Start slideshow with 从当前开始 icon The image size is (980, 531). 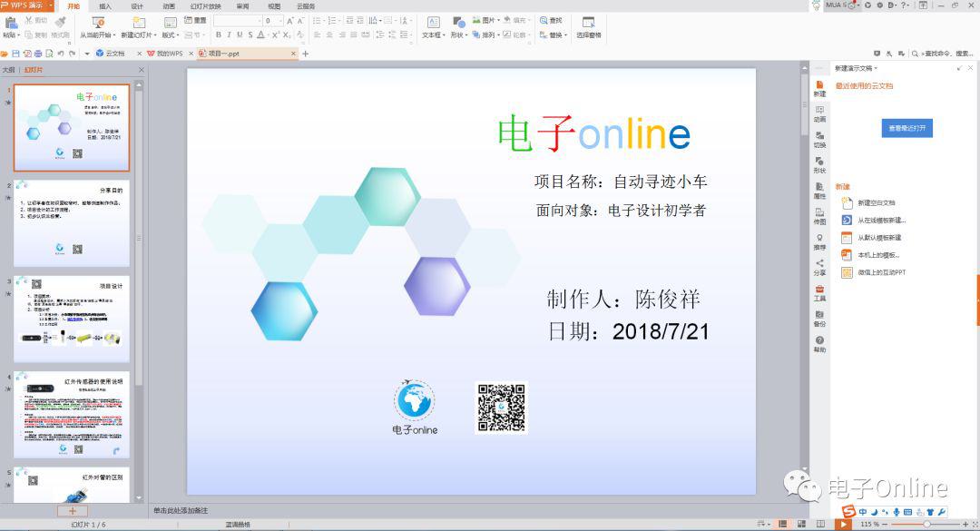[98, 25]
